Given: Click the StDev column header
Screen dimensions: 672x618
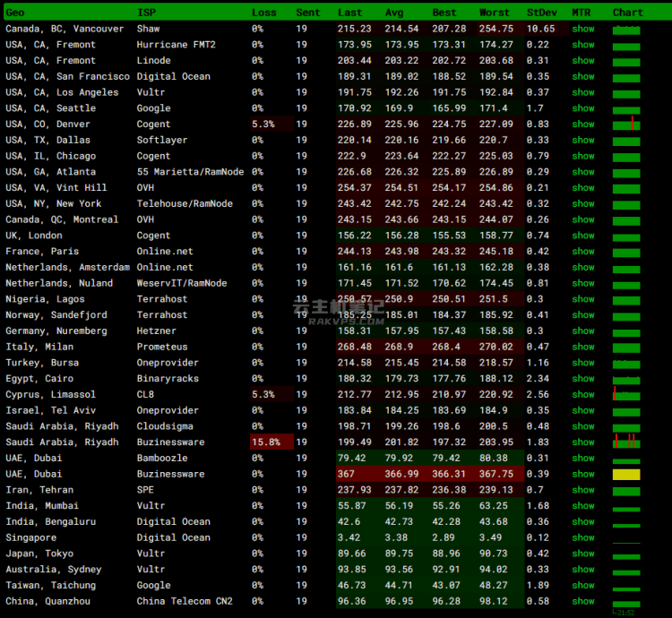Looking at the screenshot, I should click(x=542, y=13).
